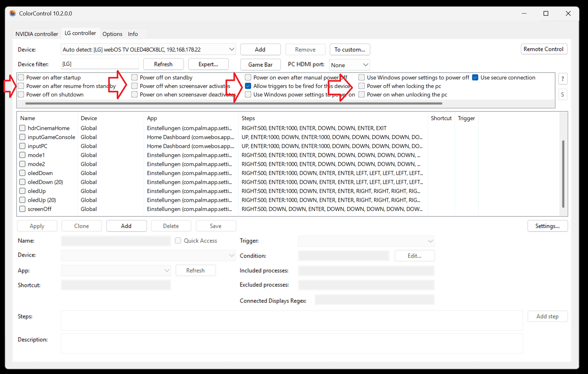The height and width of the screenshot is (374, 588).
Task: Toggle Use Windows power settings to power off
Action: (362, 77)
